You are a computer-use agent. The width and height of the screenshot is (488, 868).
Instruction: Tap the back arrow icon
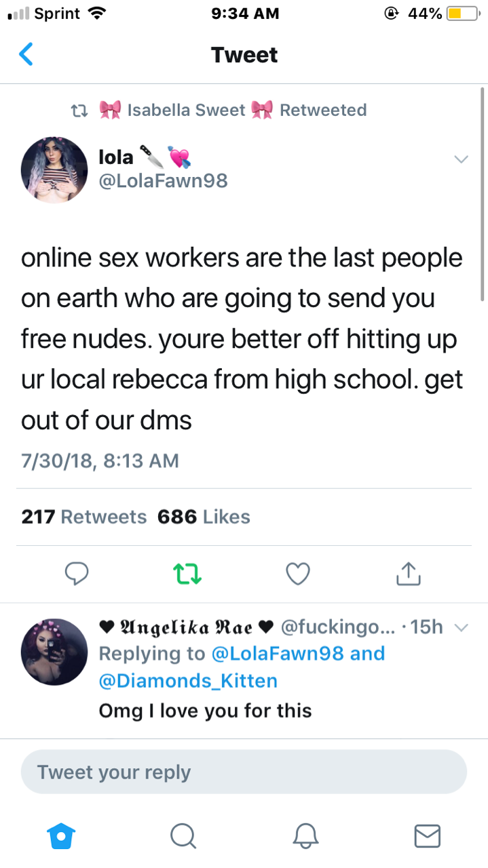coord(26,54)
